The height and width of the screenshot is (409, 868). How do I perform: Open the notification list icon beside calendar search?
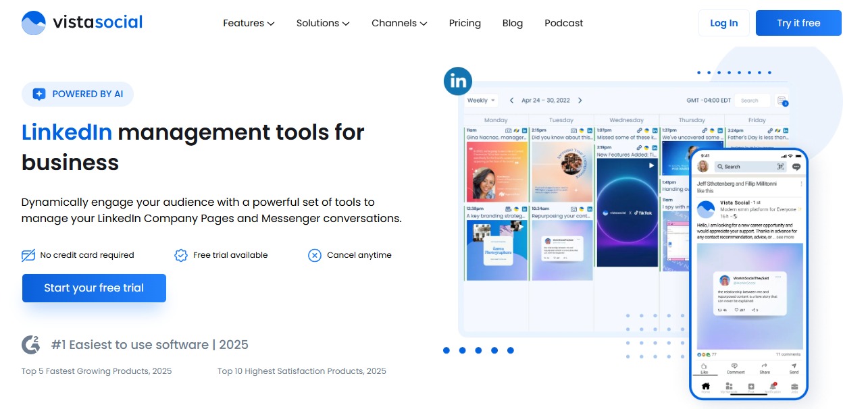(781, 101)
